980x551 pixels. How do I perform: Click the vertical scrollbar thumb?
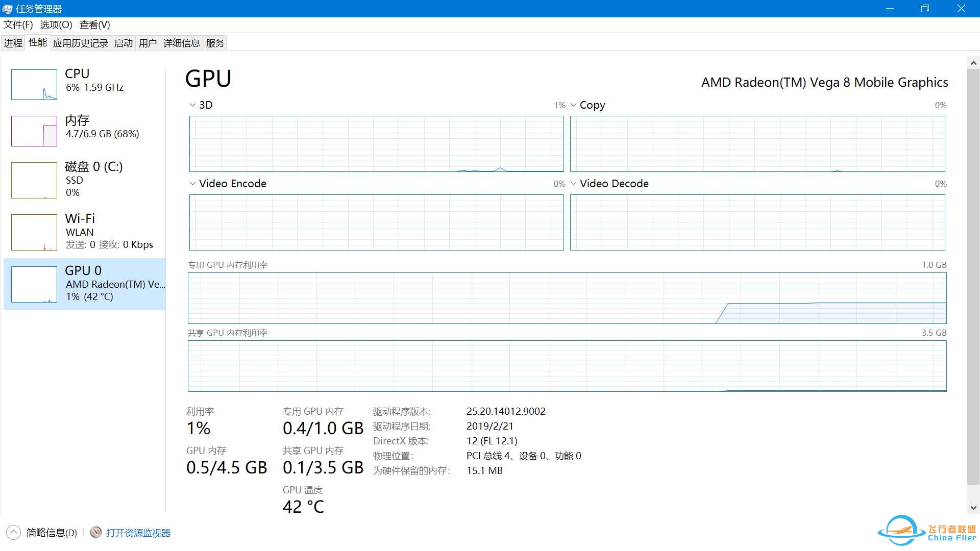(973, 277)
